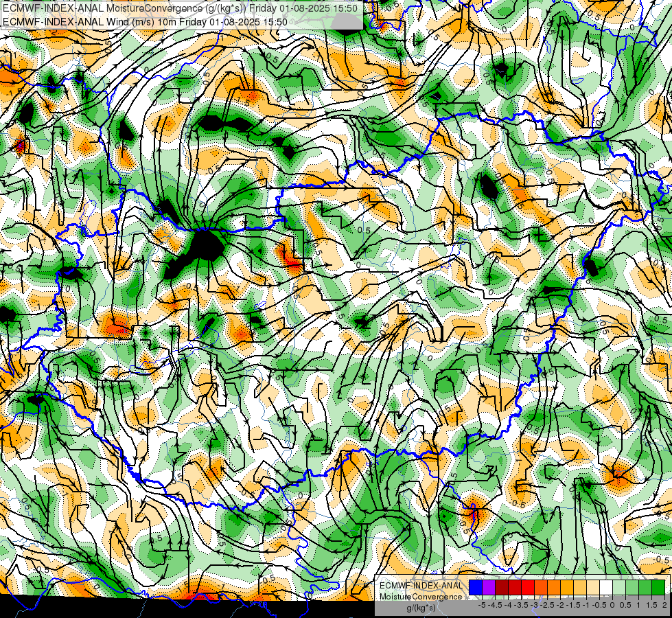Screen dimensions: 672x618
Task: Choose the legend swatch between -2.5 and -2
Action: pyautogui.click(x=554, y=587)
